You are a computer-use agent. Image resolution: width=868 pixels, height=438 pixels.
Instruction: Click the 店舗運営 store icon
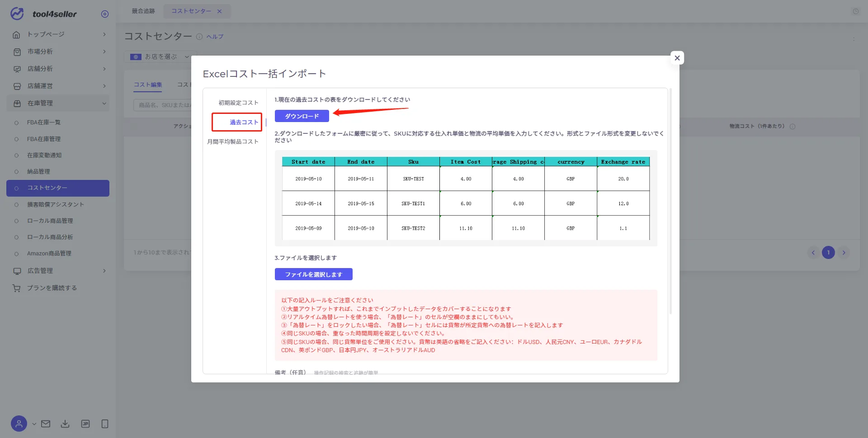pyautogui.click(x=17, y=86)
